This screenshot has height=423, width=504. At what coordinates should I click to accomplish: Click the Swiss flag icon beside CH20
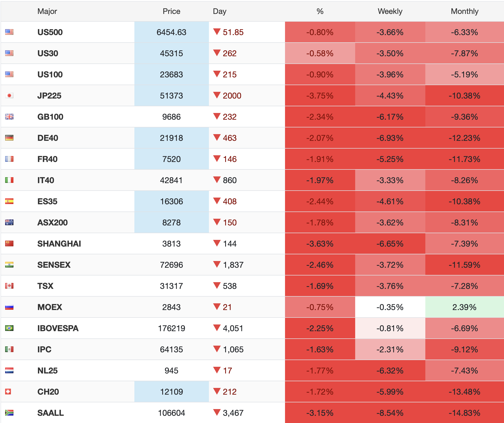click(x=8, y=392)
